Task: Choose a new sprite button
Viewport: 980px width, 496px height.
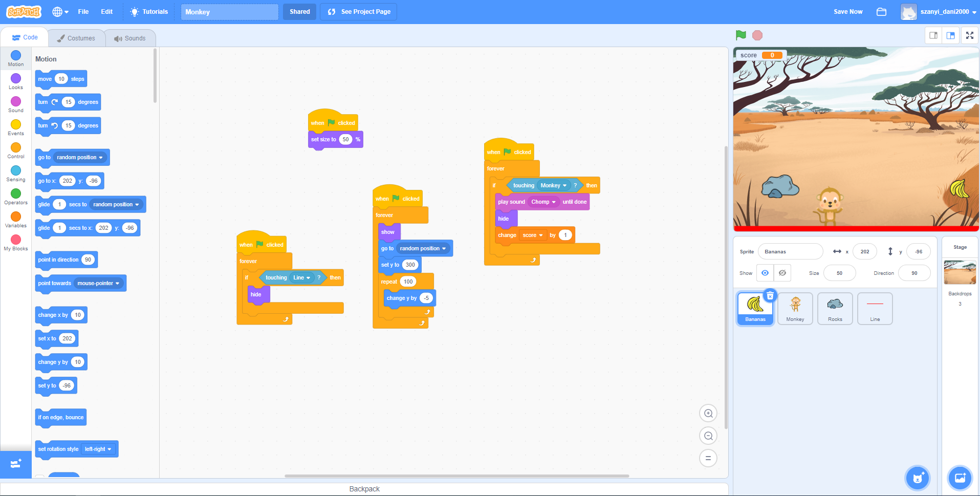Action: click(x=918, y=478)
